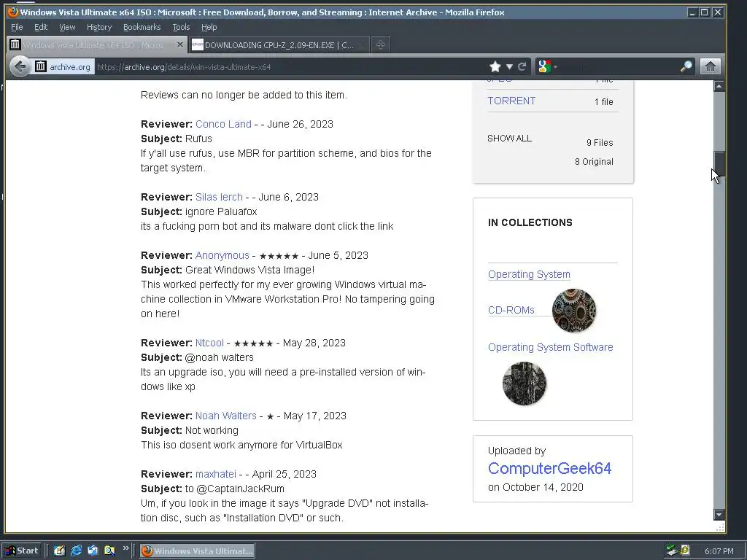This screenshot has width=747, height=560.
Task: Open the View menu
Action: tap(67, 27)
